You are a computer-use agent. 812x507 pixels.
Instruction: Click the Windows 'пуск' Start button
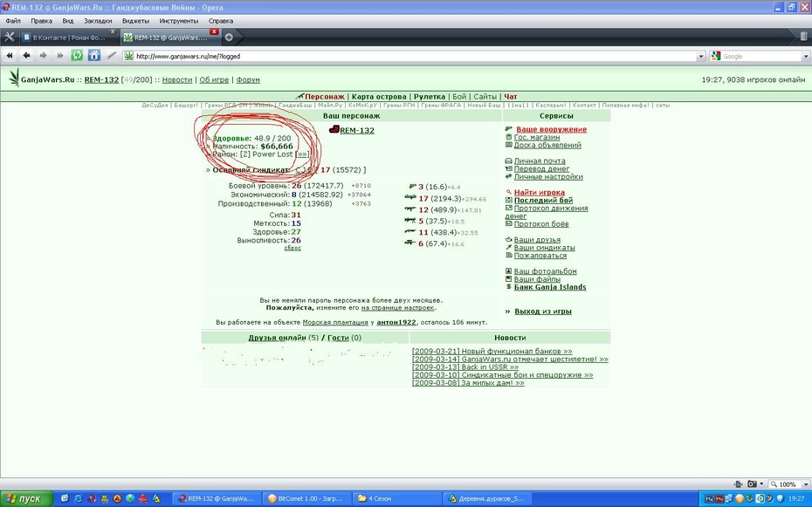[x=26, y=499]
